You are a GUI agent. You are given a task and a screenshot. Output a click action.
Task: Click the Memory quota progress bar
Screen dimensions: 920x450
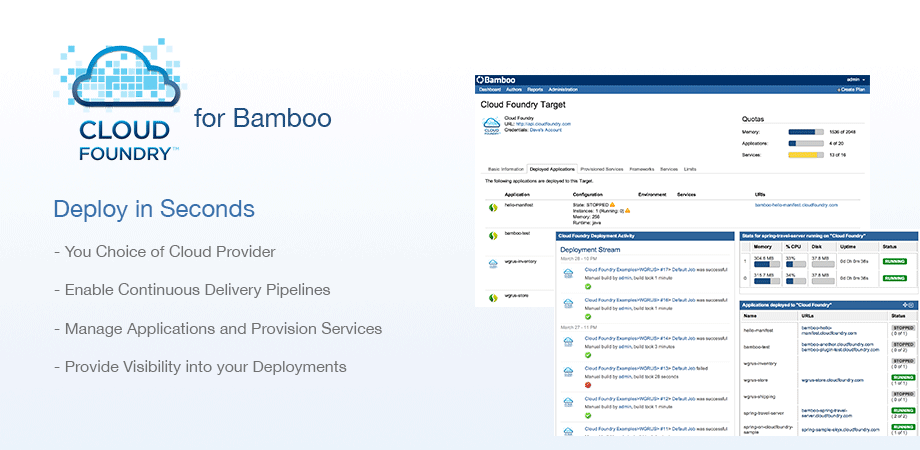(806, 132)
